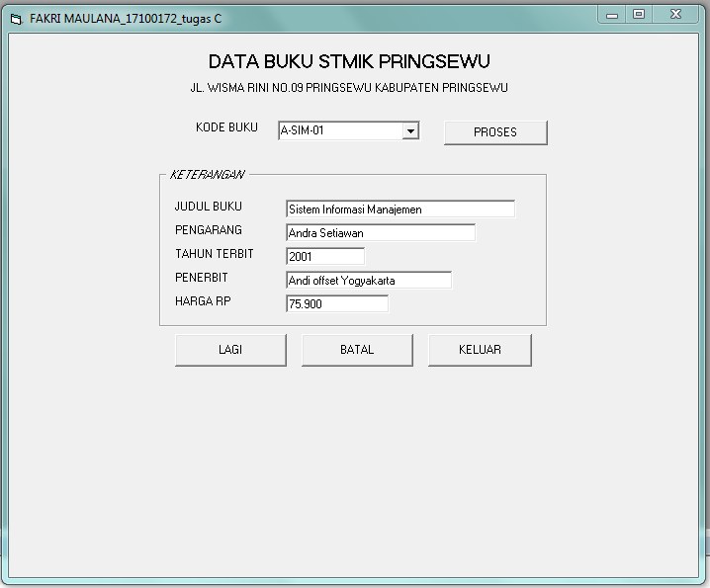The image size is (710, 588).
Task: Open the KODE BUKU dropdown arrow
Action: coord(410,131)
